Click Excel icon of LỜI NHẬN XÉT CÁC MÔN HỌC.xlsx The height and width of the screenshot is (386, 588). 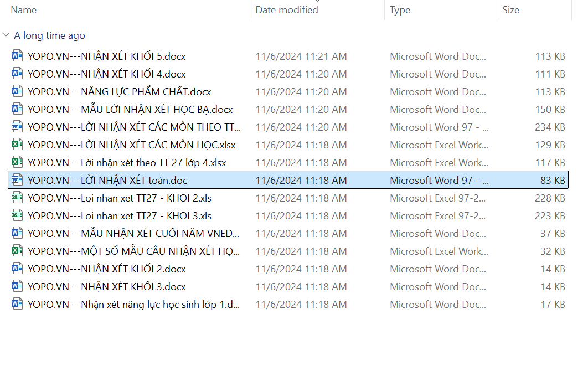pyautogui.click(x=17, y=145)
